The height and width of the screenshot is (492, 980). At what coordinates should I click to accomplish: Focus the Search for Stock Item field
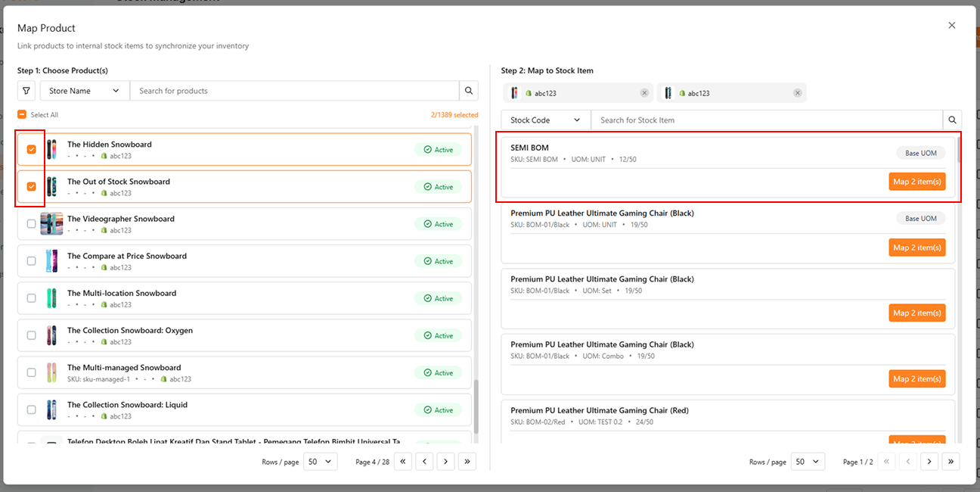[766, 120]
